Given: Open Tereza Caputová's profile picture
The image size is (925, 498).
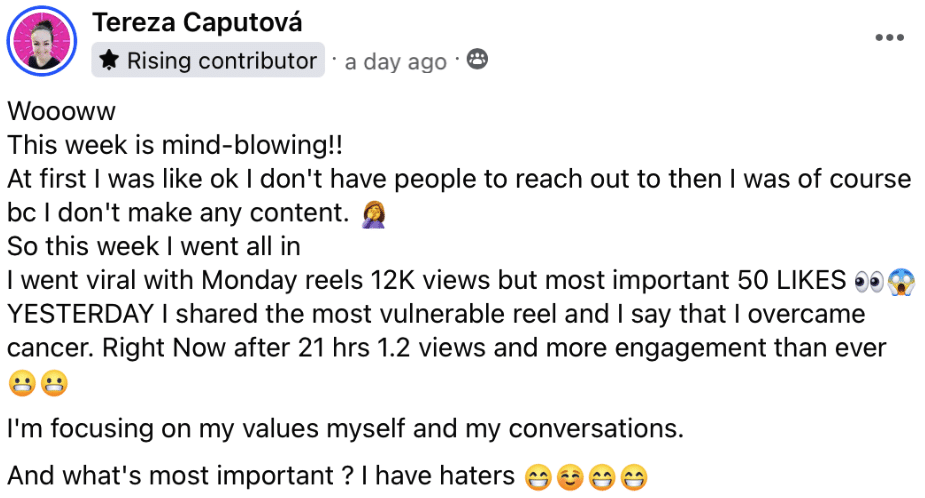Looking at the screenshot, I should 42,41.
